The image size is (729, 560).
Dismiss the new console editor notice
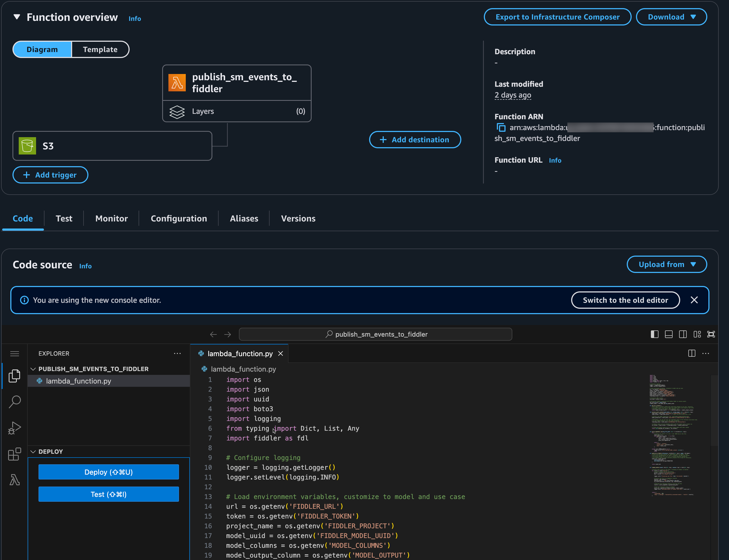[694, 300]
